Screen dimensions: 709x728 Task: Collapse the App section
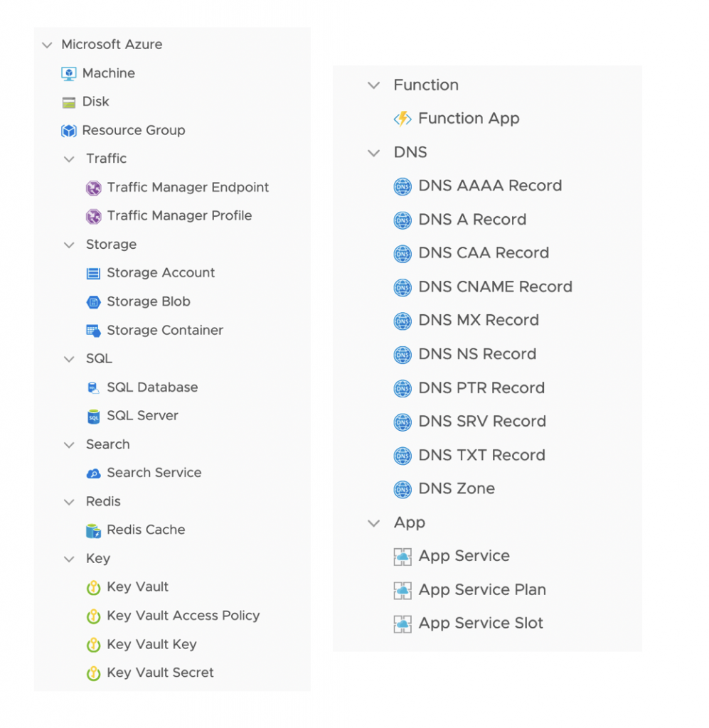[x=375, y=523]
